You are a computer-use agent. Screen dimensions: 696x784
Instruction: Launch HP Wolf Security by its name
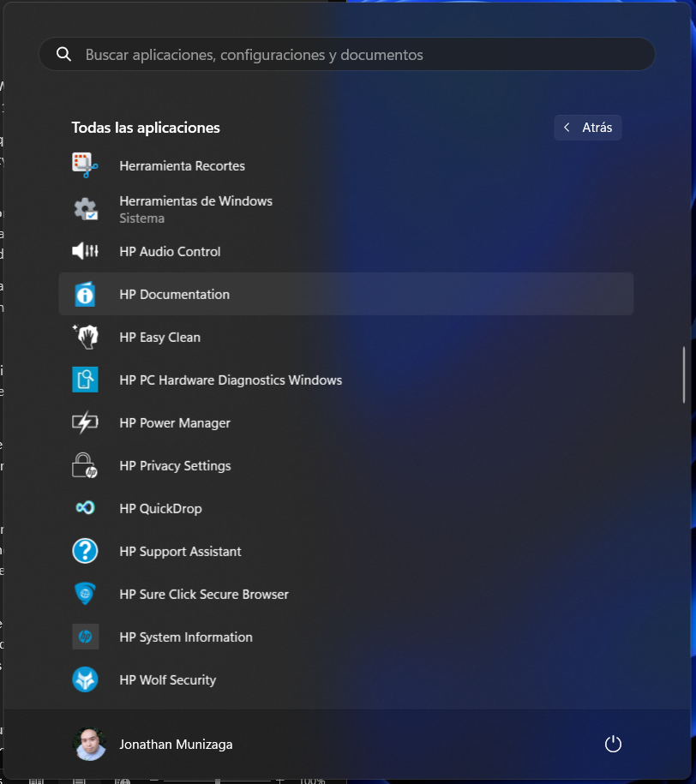click(168, 680)
